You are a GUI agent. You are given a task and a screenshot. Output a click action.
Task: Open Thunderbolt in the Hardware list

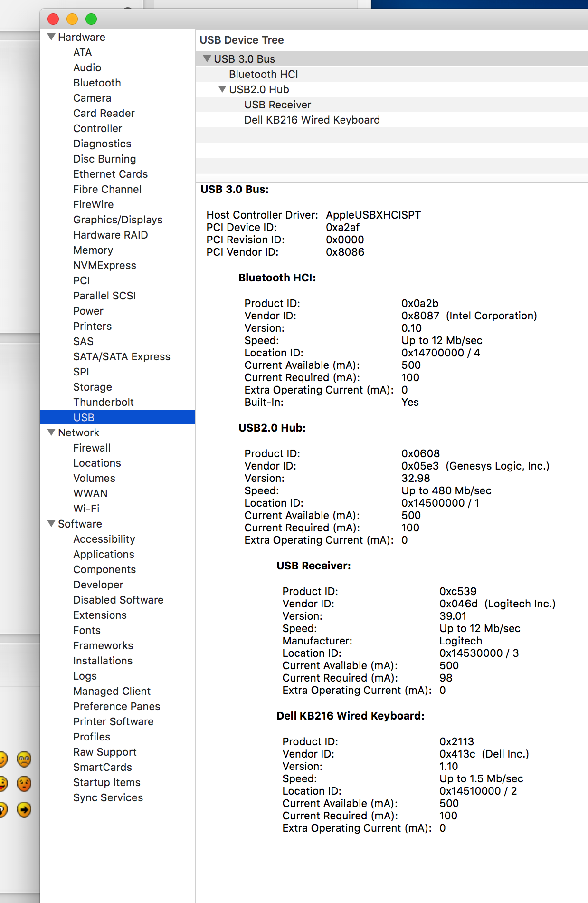(103, 402)
